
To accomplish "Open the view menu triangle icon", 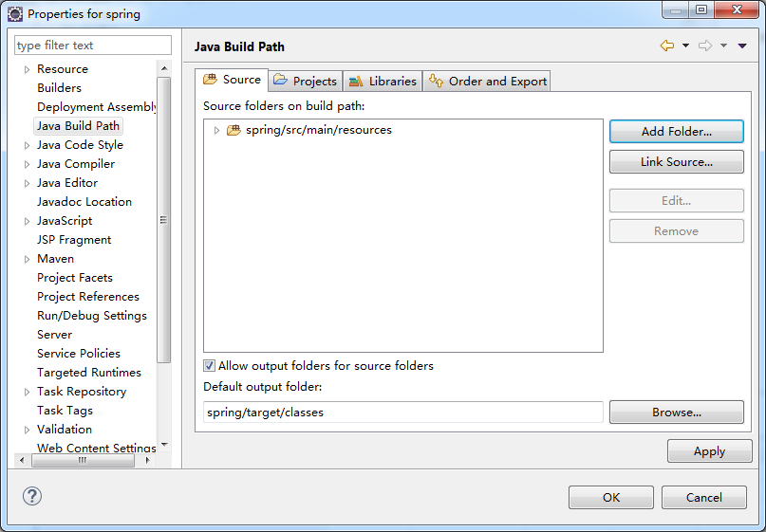I will click(742, 46).
